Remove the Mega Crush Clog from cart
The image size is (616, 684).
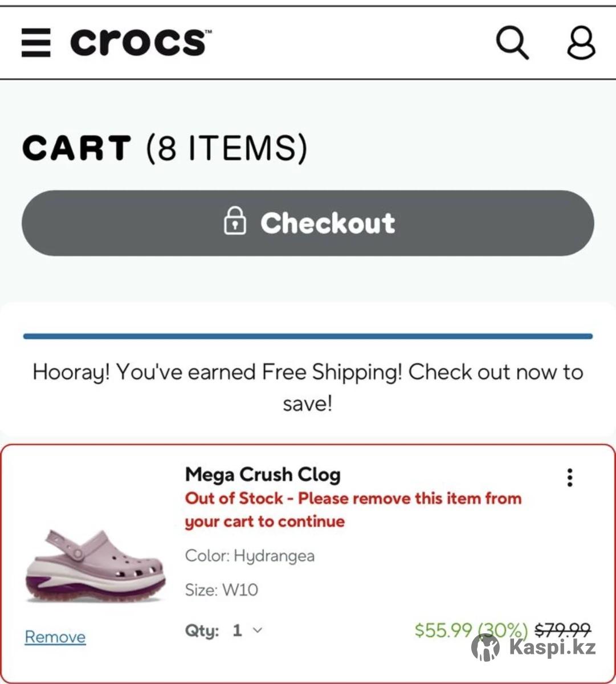[55, 637]
